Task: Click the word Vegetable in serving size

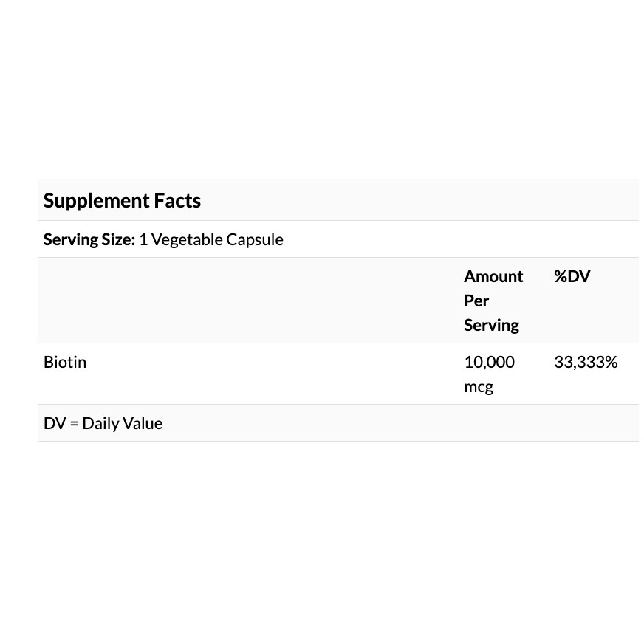Action: pos(186,239)
